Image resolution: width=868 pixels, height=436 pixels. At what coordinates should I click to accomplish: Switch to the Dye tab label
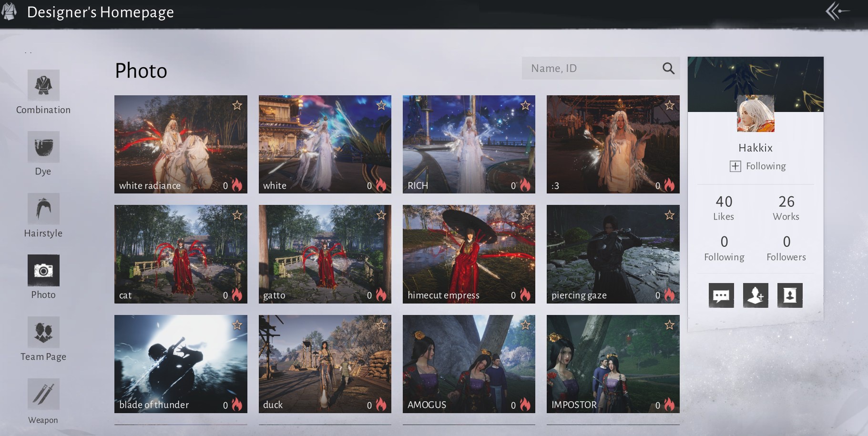43,172
